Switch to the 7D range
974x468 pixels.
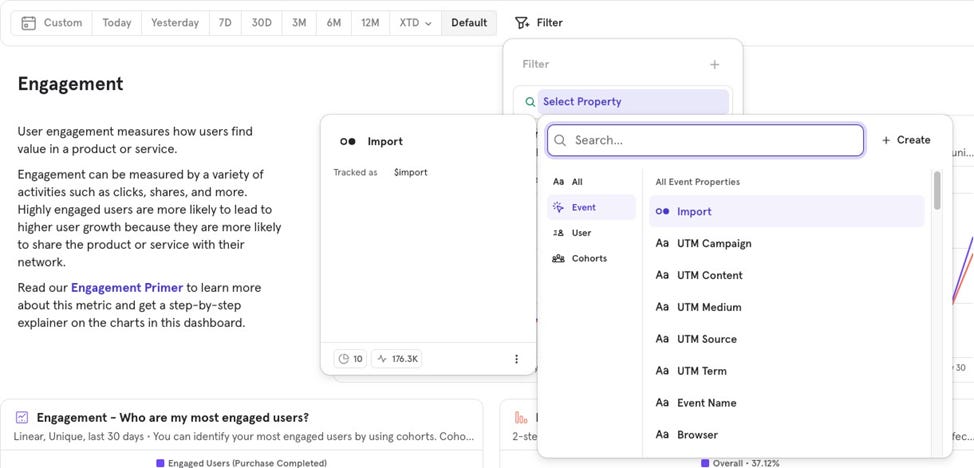(x=225, y=23)
